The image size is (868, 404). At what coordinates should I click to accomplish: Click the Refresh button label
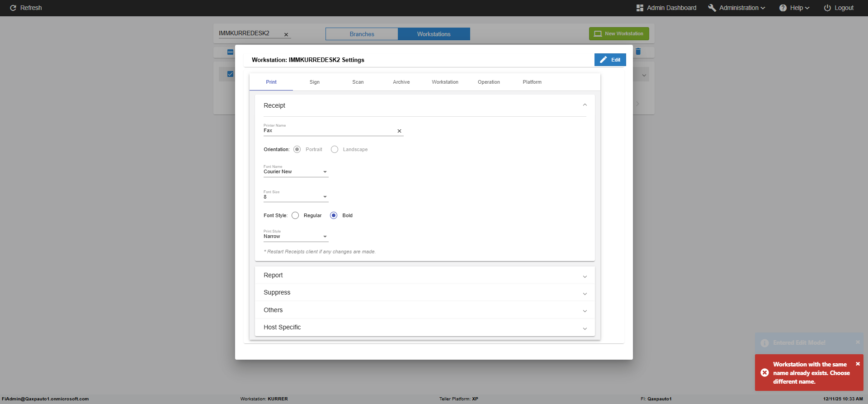(31, 8)
